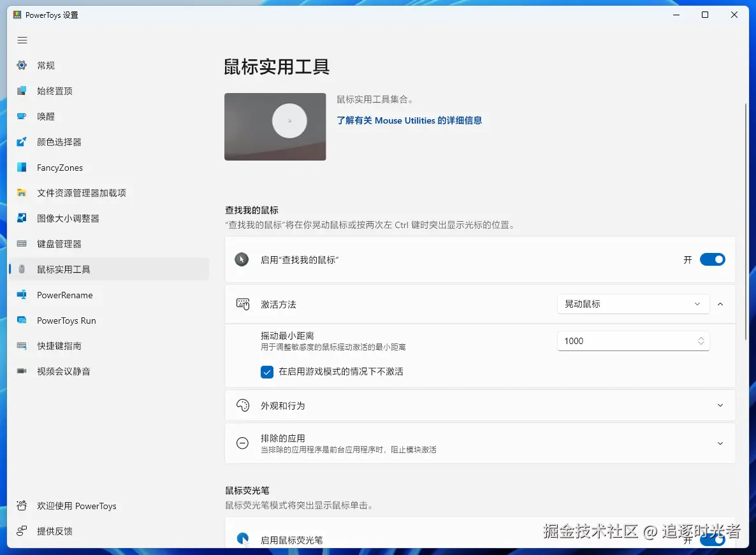The width and height of the screenshot is (756, 555).
Task: Click the 摇动最小距离 number field
Action: [625, 341]
